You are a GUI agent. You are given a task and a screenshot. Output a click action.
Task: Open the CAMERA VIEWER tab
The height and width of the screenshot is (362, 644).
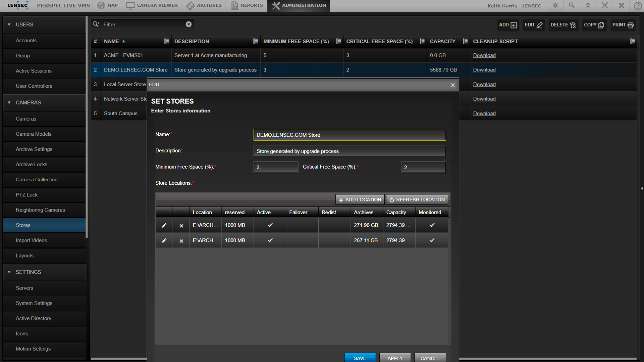point(152,5)
